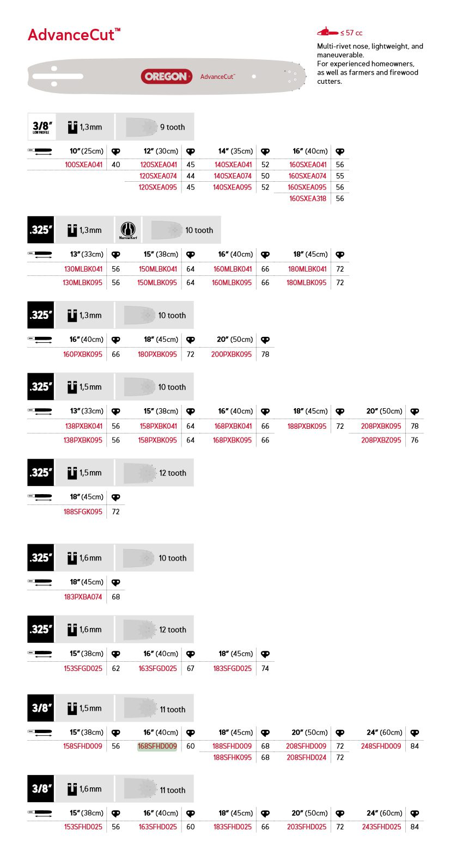The height and width of the screenshot is (868, 463).
Task: Click the sprocket nose icon labeled 12 tooth 1,5mm
Action: pyautogui.click(x=140, y=473)
